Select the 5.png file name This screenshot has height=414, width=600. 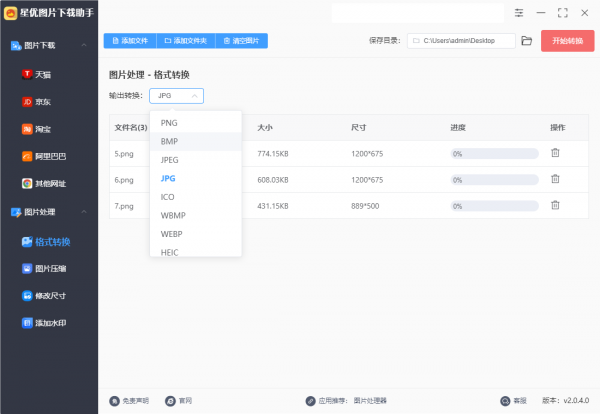tap(124, 154)
